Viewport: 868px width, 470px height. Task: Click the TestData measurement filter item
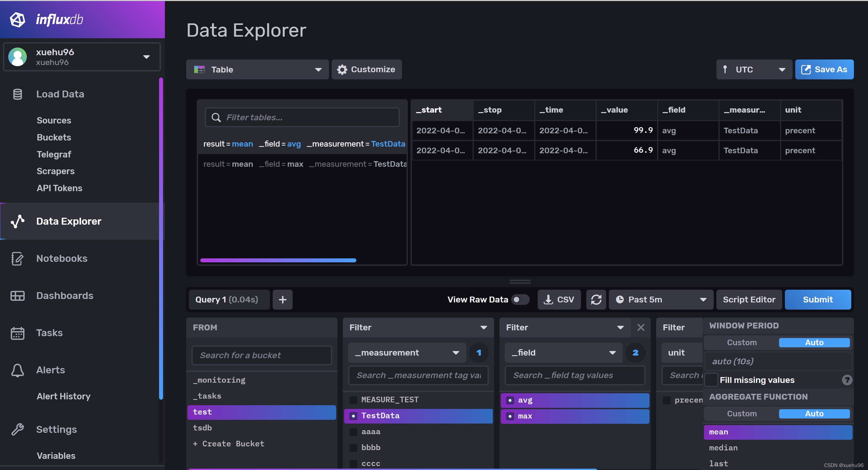380,416
